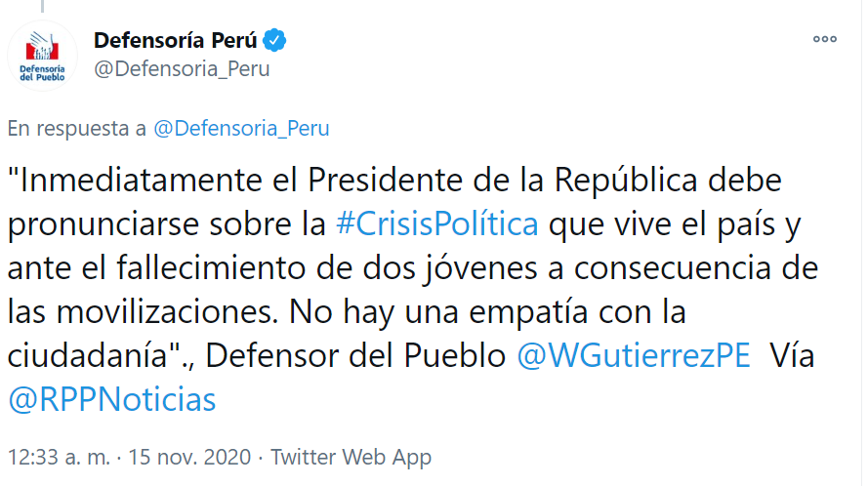Open the Defensoría Perú display name
This screenshot has height=486, width=868.
[176, 40]
